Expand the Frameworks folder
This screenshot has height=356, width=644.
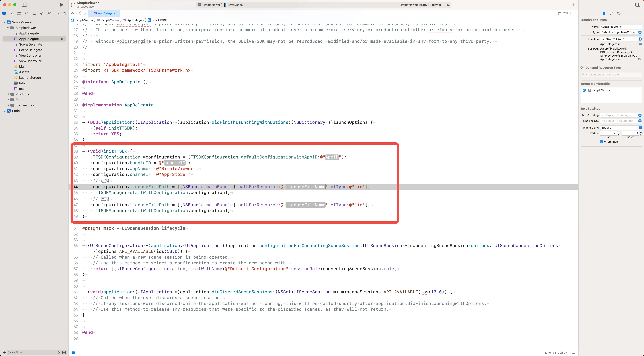8,105
